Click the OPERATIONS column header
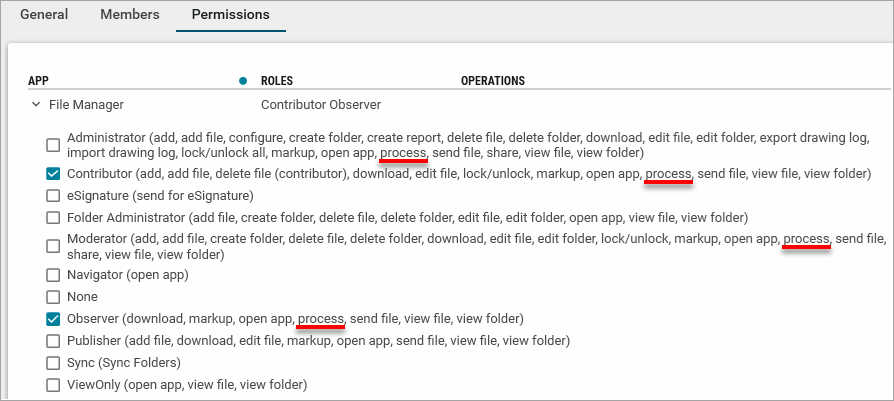894x401 pixels. 492,81
